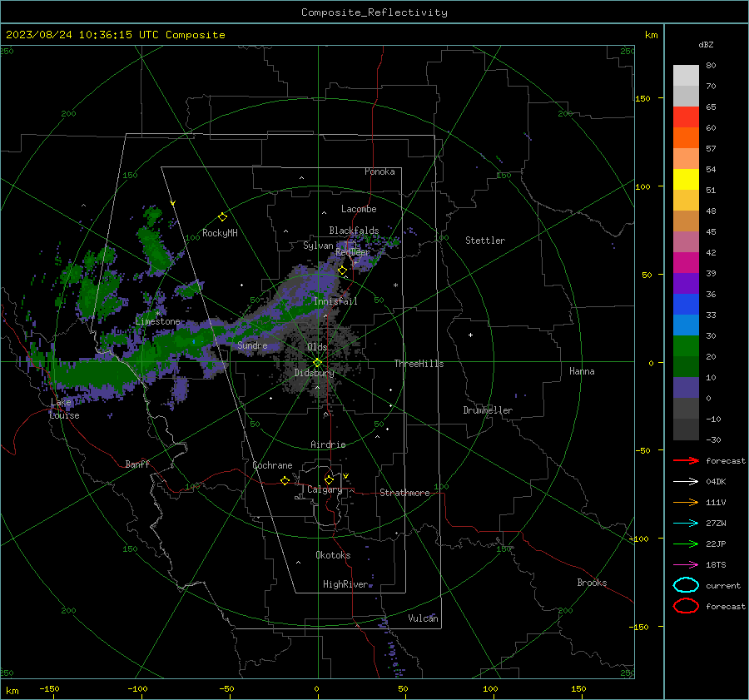Click the RockyMH label on map
Image resolution: width=749 pixels, height=700 pixels.
(220, 233)
